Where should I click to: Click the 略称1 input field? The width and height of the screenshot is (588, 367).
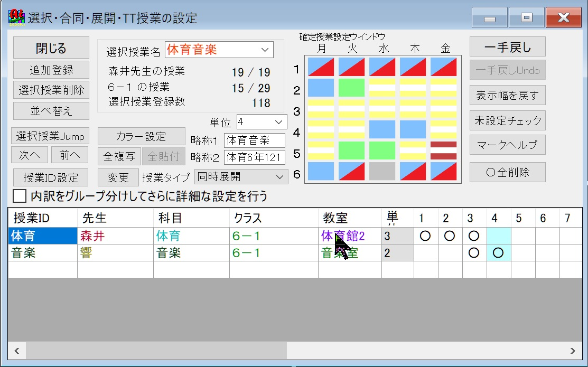pyautogui.click(x=254, y=140)
